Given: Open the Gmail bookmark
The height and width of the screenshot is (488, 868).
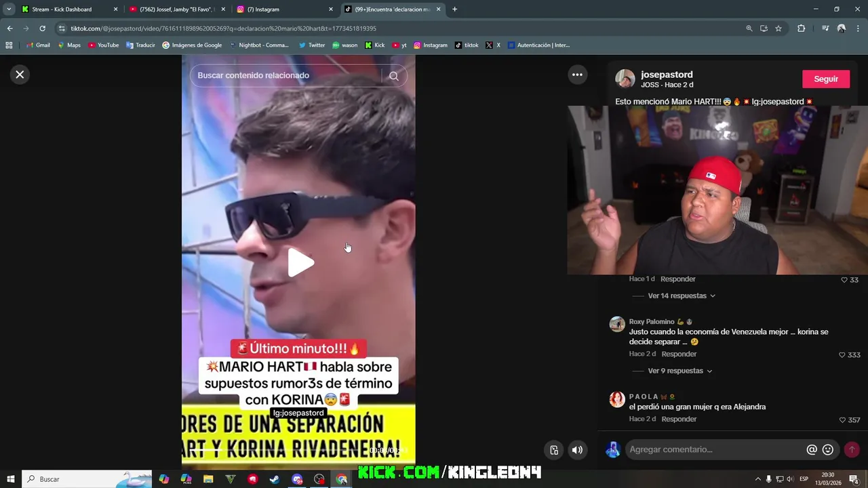Looking at the screenshot, I should click(x=38, y=45).
